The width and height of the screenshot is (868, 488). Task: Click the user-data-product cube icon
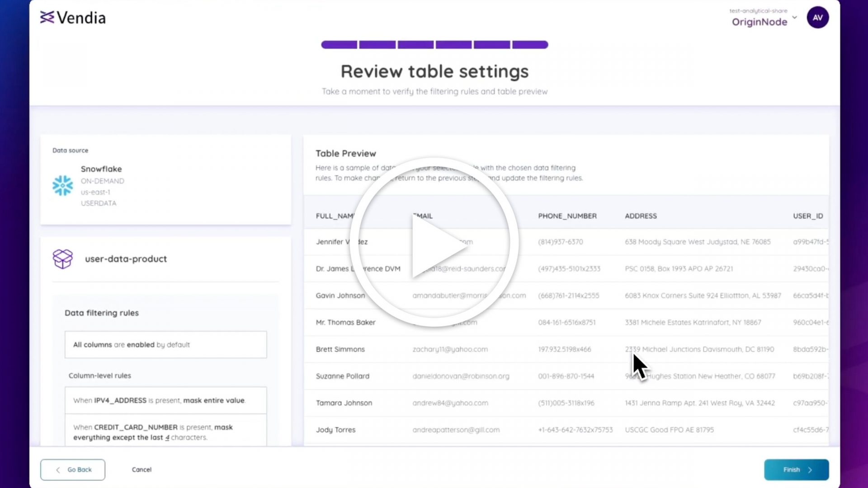pos(62,258)
